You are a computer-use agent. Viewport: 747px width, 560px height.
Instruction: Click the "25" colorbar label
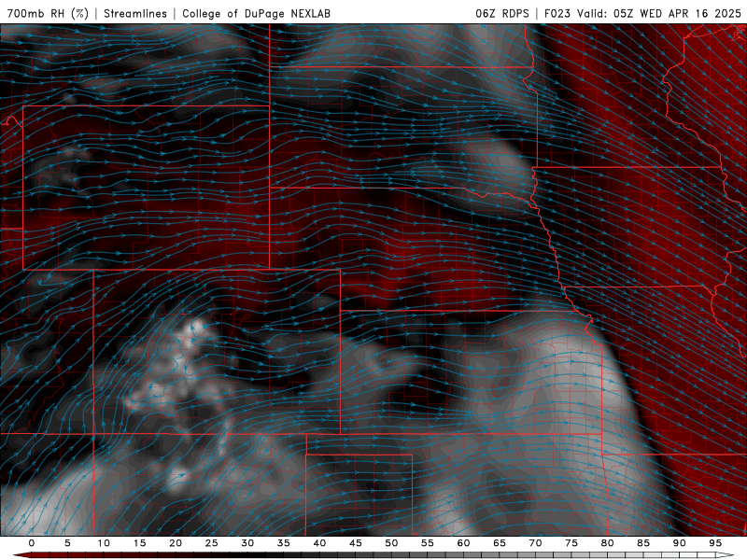click(212, 543)
